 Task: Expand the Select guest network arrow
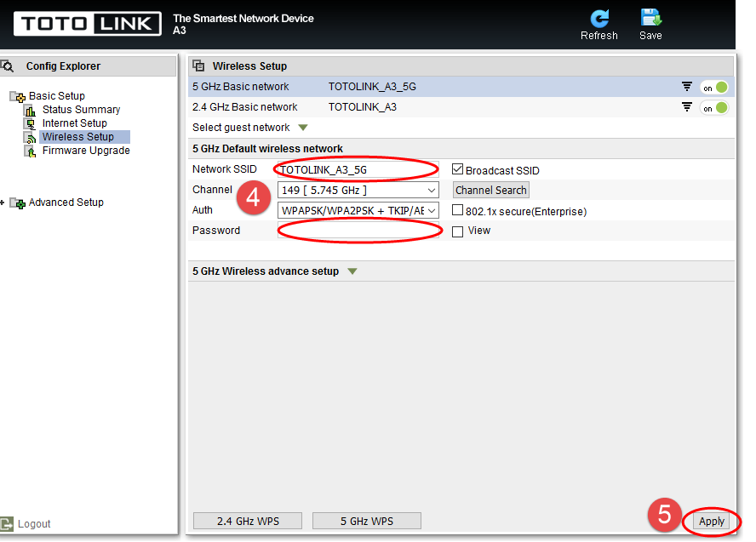(x=303, y=128)
